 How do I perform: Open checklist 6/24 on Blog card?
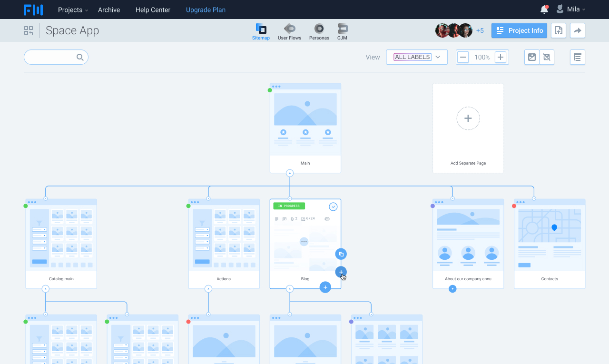308,219
